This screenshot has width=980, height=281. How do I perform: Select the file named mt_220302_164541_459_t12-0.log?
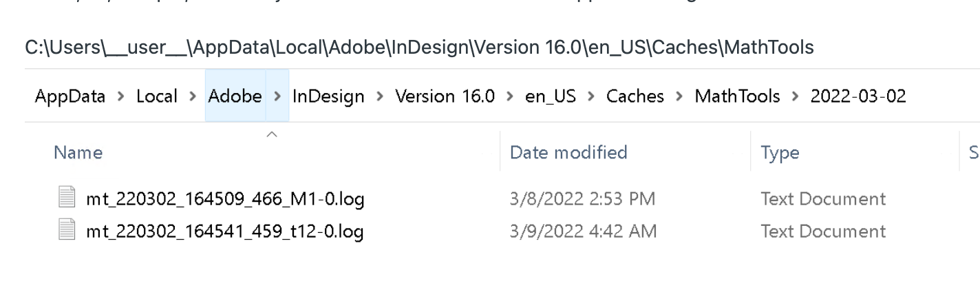coord(225,231)
